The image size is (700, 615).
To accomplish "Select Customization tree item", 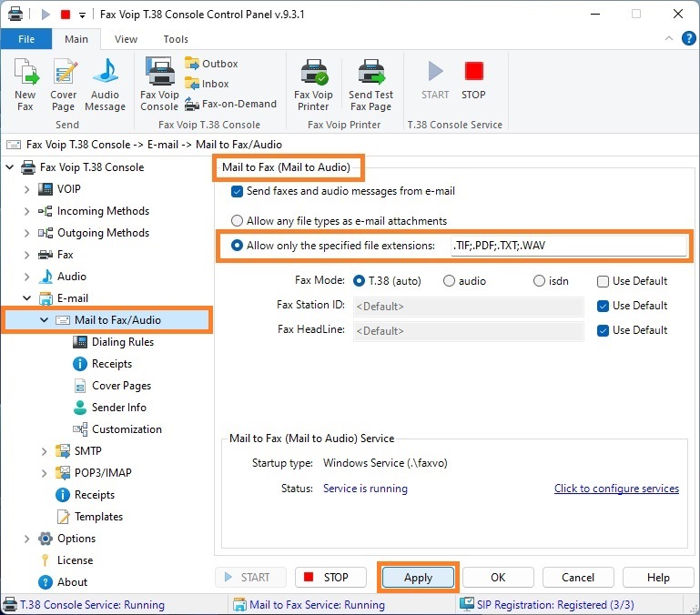I will pos(127,429).
